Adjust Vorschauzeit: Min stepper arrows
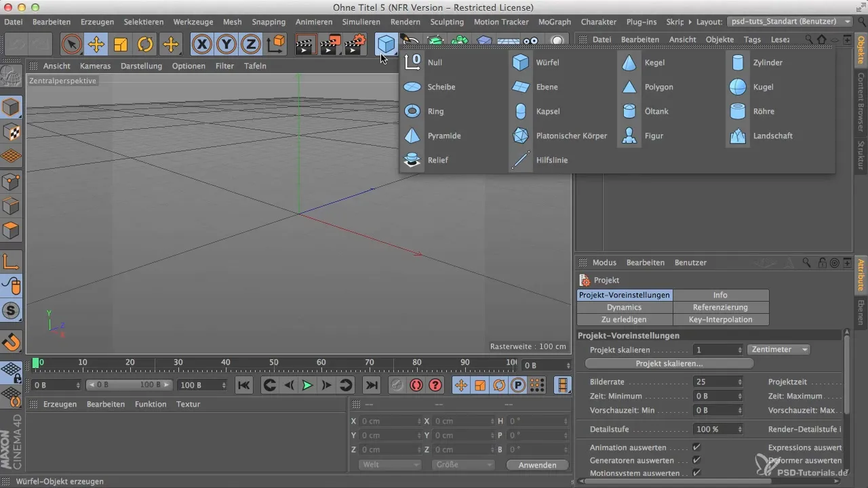Viewport: 868px width, 488px height. (x=739, y=410)
